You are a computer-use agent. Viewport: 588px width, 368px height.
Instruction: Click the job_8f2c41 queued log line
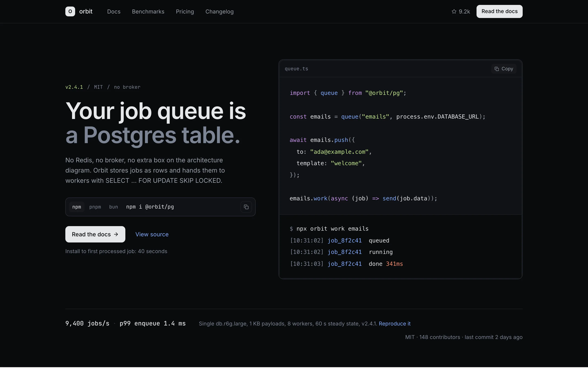pos(340,240)
